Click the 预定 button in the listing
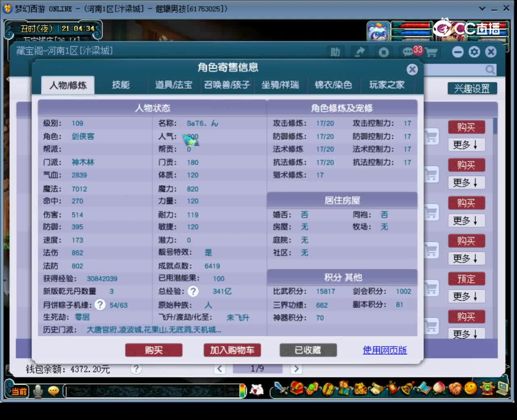 click(467, 279)
